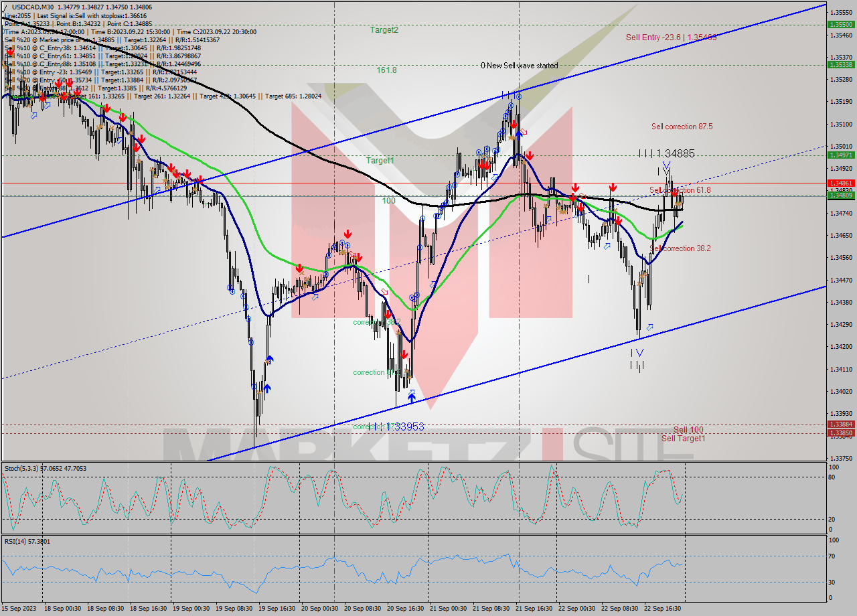Click the Stochastic 80 level value
Screen dimensions: 857x616
click(x=833, y=477)
